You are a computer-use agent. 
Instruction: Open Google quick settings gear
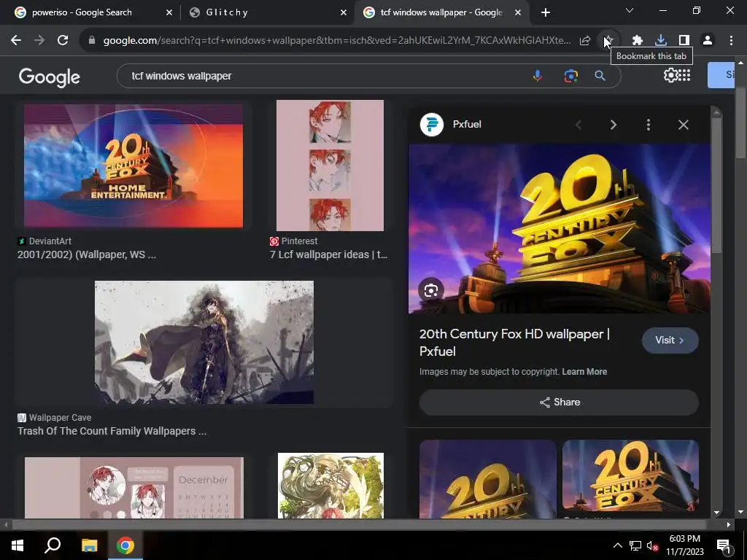click(x=670, y=75)
